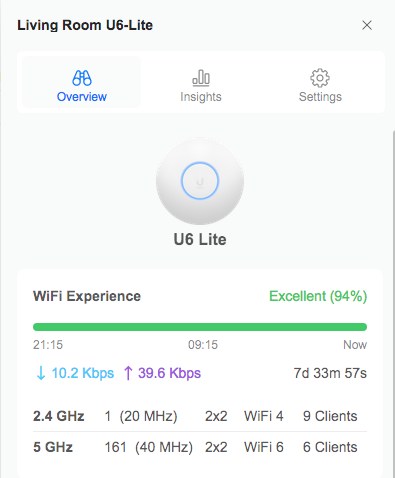Click the binoculars Overview icon
Viewport: 395px width, 478px height.
(x=82, y=78)
